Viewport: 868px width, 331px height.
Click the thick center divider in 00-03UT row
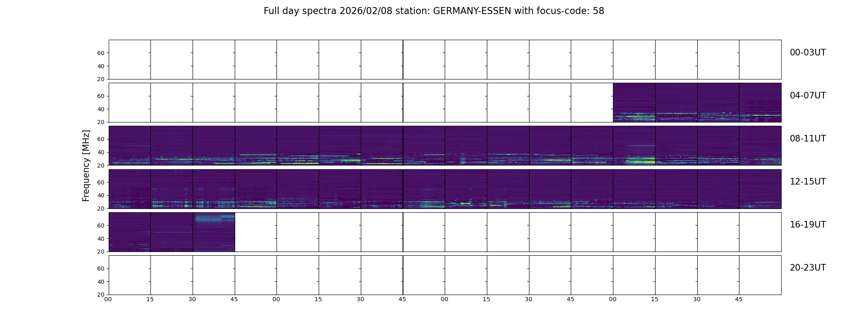[403, 60]
